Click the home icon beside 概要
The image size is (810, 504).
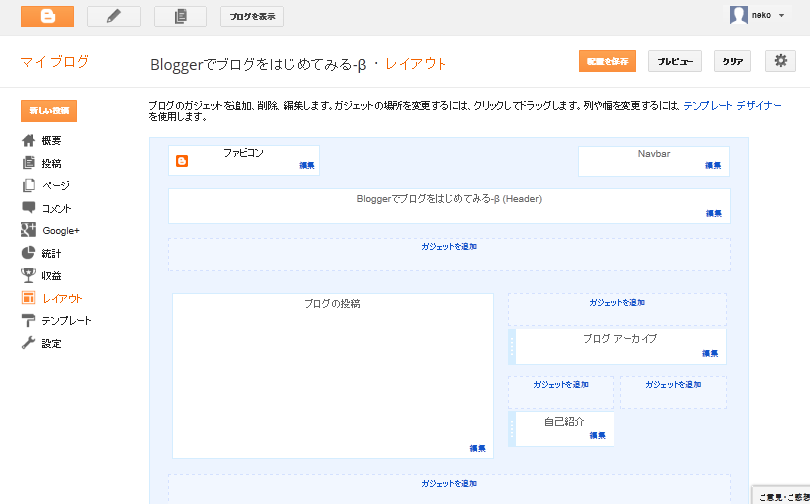click(28, 140)
